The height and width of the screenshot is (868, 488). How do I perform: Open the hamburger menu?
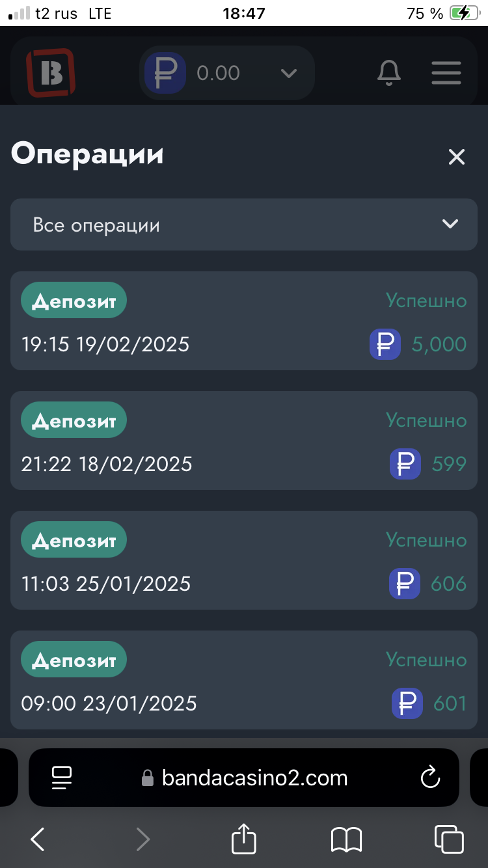[x=446, y=73]
